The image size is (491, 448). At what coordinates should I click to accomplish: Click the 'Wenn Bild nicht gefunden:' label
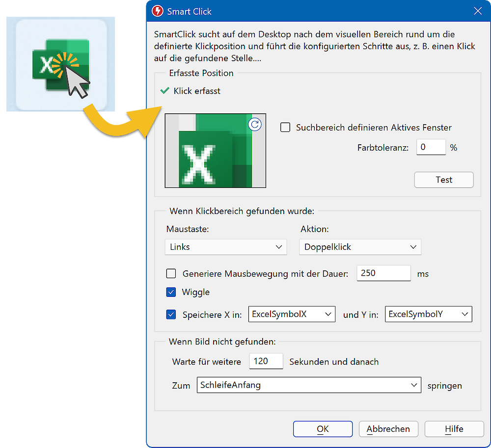pyautogui.click(x=222, y=342)
